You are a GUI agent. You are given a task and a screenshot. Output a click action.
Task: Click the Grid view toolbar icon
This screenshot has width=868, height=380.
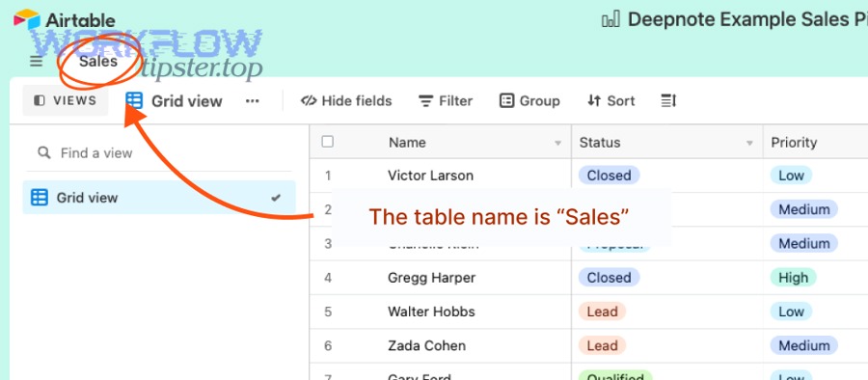134,100
